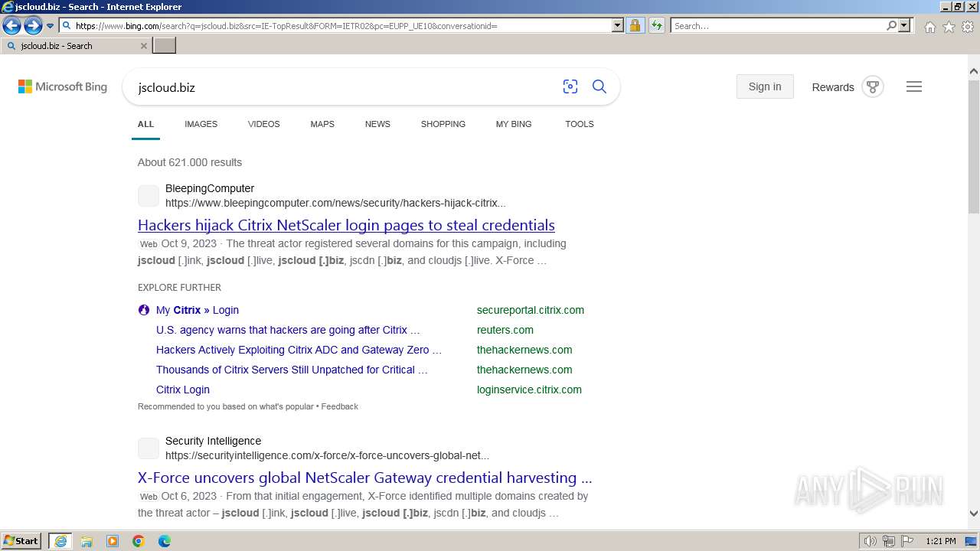Viewport: 980px width, 551px height.
Task: Click the network tray icon
Action: point(889,541)
